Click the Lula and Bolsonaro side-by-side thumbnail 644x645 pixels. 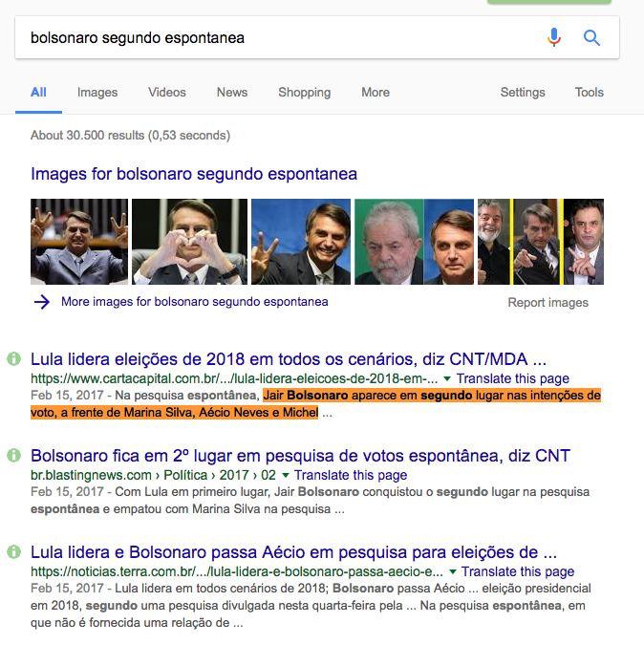(x=414, y=242)
